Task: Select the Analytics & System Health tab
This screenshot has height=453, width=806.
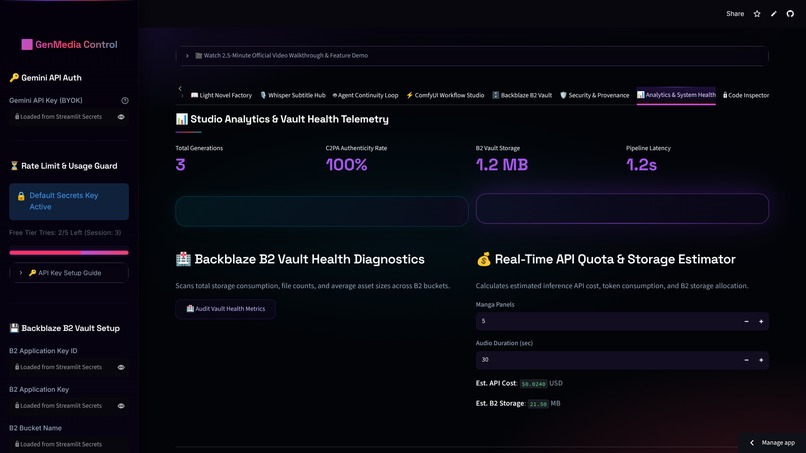Action: pyautogui.click(x=676, y=95)
